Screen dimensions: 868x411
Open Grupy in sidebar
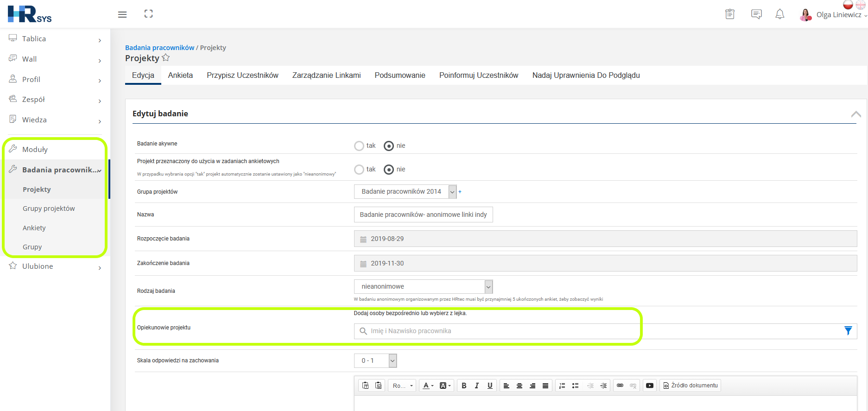point(32,247)
